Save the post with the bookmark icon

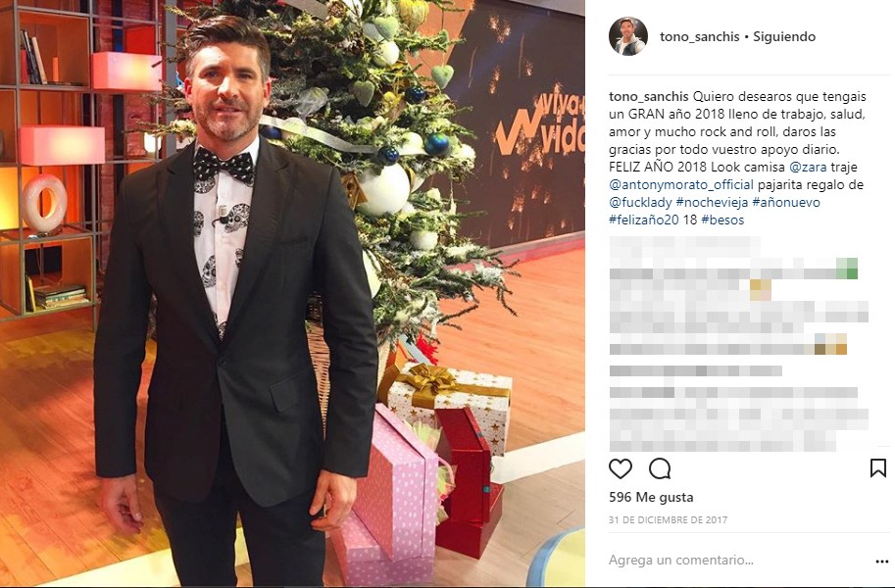click(x=878, y=468)
